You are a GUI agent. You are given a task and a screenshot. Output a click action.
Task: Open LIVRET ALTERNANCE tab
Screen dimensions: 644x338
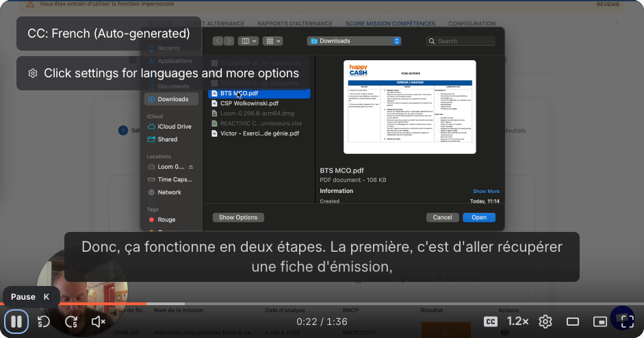click(x=215, y=23)
